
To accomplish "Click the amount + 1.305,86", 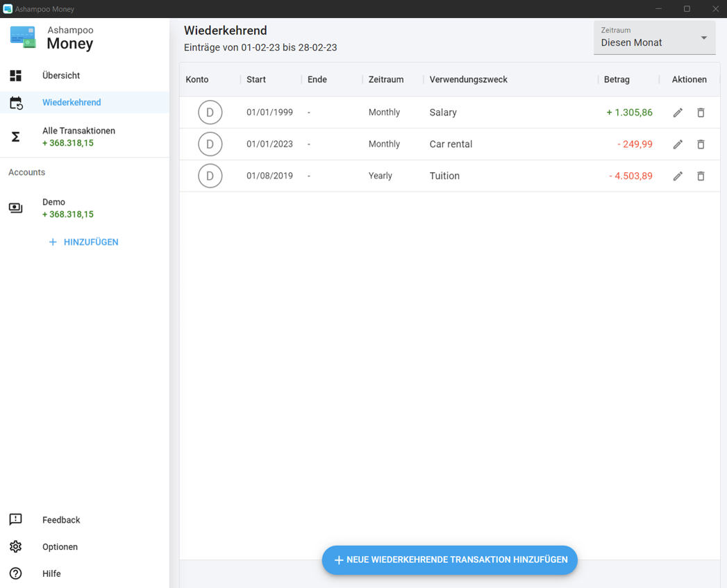I will [x=629, y=112].
